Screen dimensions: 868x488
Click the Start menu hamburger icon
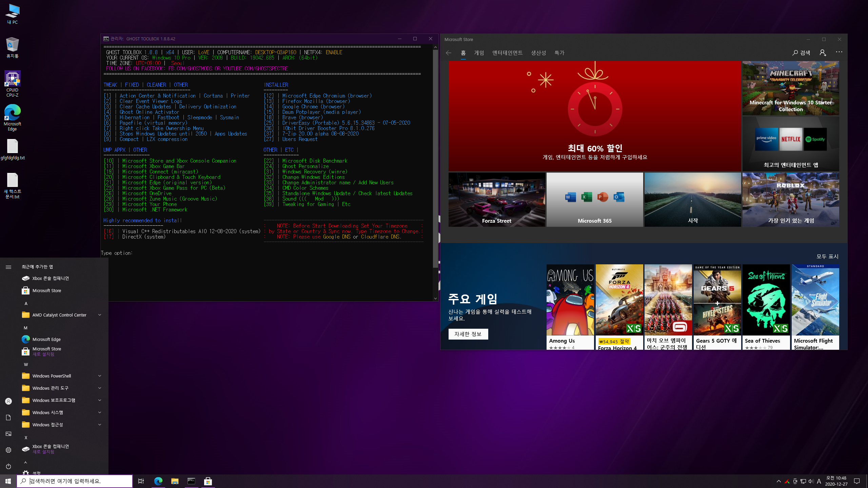[8, 267]
